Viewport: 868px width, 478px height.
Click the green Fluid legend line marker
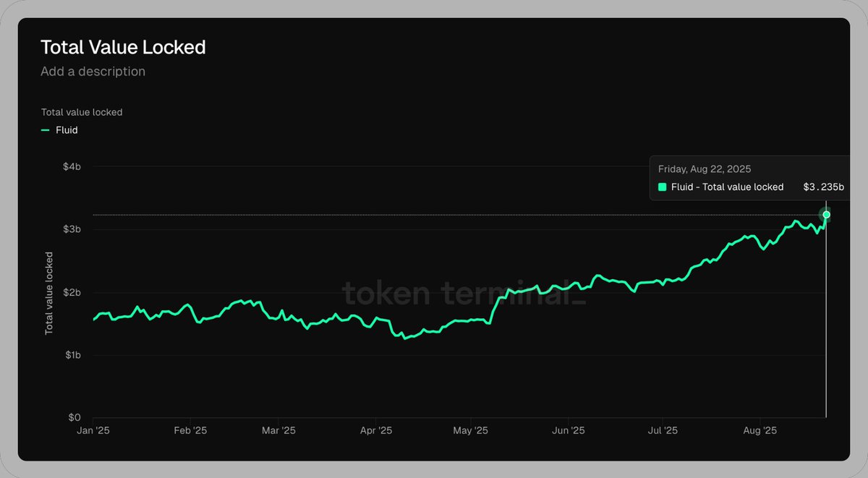click(46, 130)
